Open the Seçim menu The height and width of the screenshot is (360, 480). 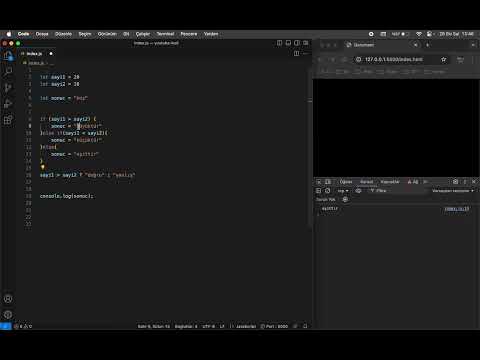(x=85, y=34)
